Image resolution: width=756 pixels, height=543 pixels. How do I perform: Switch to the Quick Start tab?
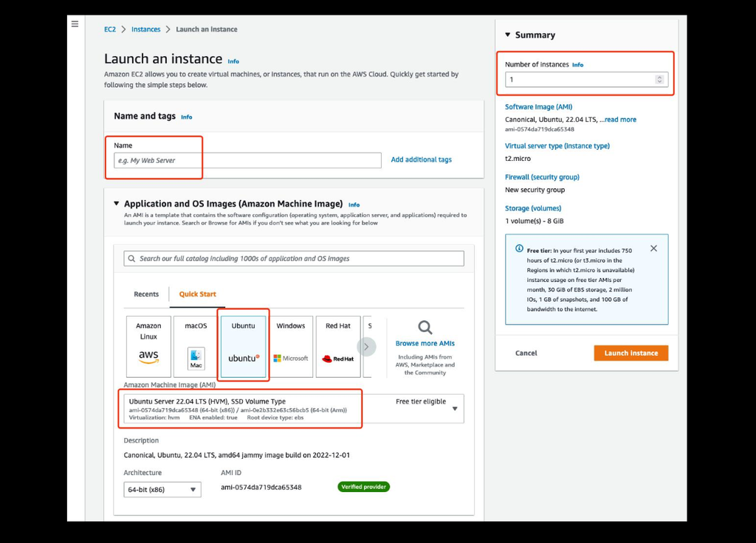coord(198,294)
